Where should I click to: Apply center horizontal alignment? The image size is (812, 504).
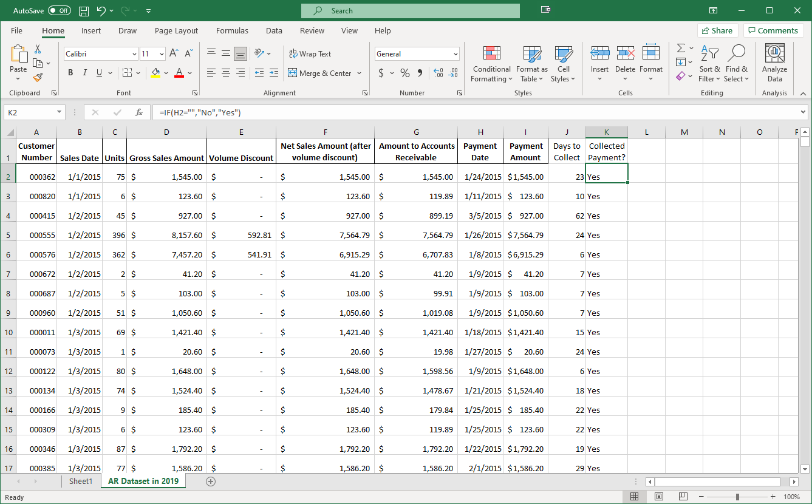[226, 73]
